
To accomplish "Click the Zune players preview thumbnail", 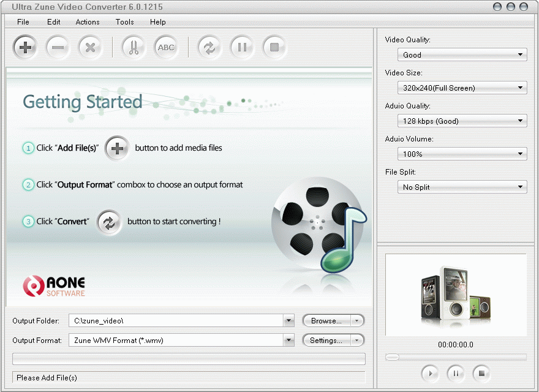I will 456,295.
